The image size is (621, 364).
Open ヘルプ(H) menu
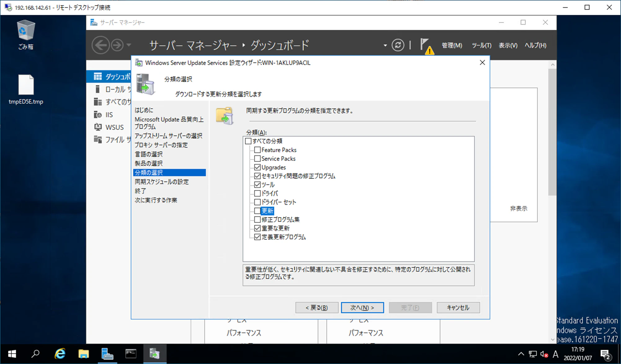tap(535, 45)
